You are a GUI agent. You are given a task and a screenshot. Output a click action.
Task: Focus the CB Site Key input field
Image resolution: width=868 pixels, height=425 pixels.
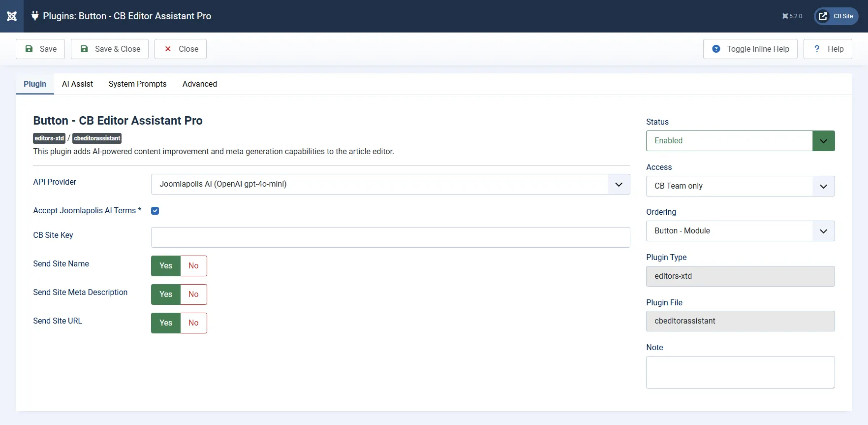pyautogui.click(x=391, y=237)
